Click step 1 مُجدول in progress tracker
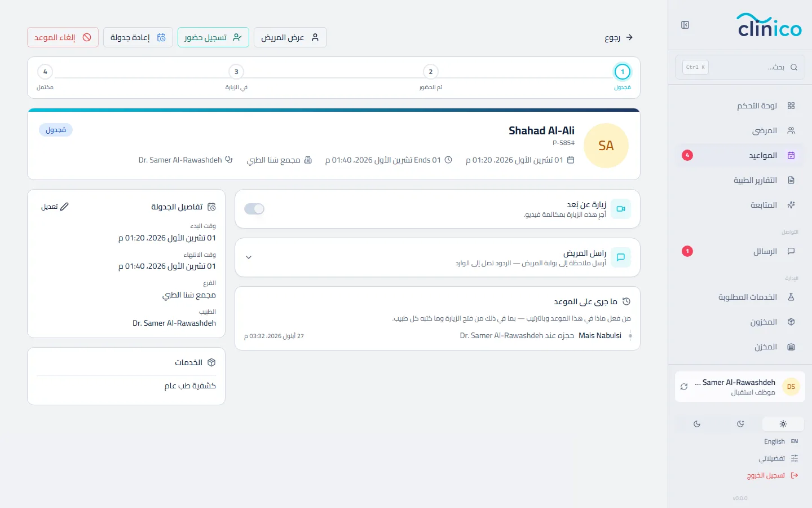The image size is (812, 508). (x=623, y=77)
